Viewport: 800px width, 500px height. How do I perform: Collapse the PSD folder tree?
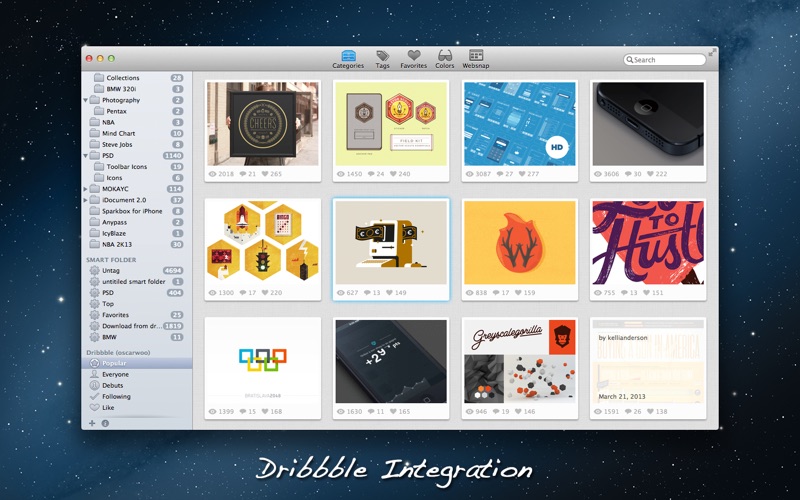(86, 156)
